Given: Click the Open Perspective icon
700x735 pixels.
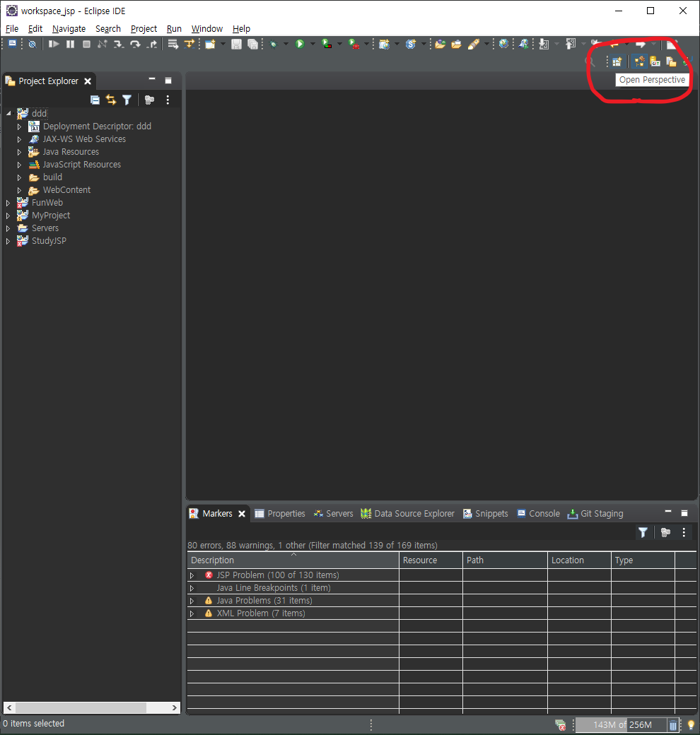Looking at the screenshot, I should click(617, 61).
